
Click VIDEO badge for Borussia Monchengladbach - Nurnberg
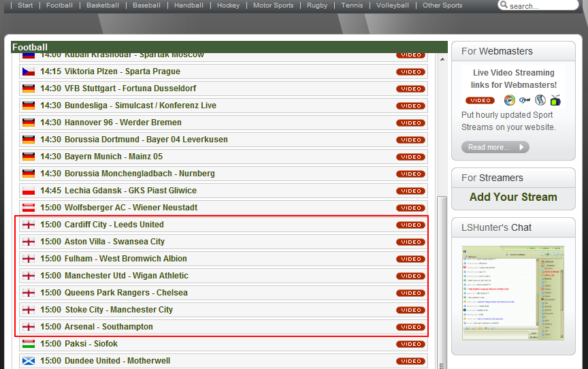[410, 174]
